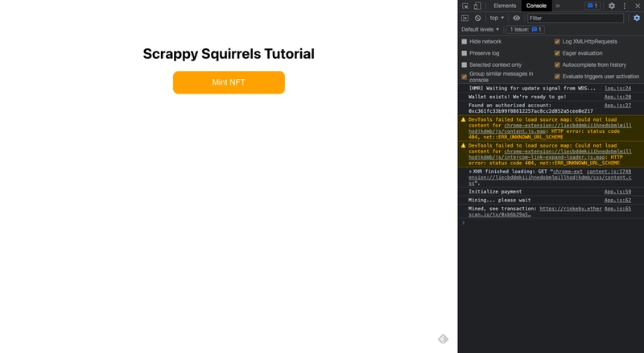Toggle the blue console settings gear
The height and width of the screenshot is (353, 644).
coord(637,18)
